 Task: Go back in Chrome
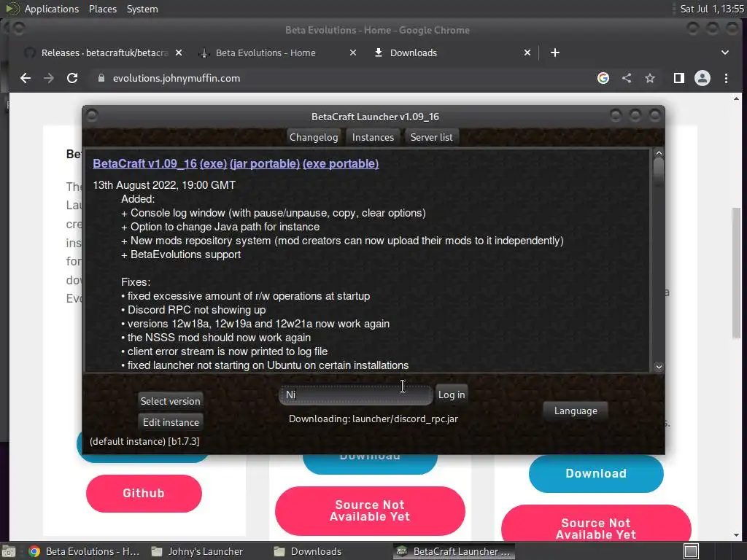click(26, 78)
